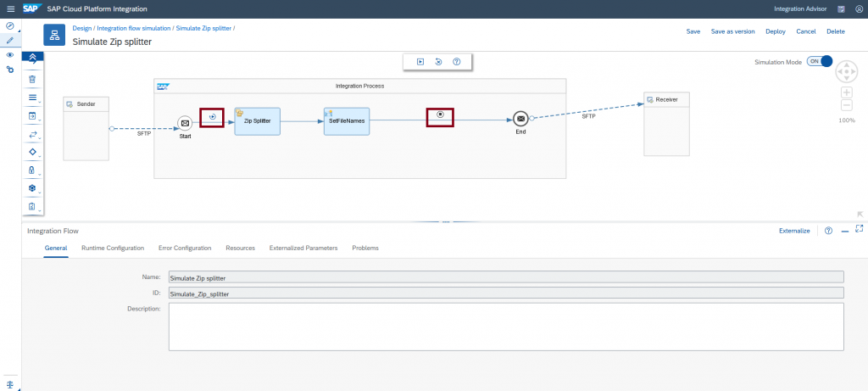Click the integration flow hierarchy icon

click(54, 35)
